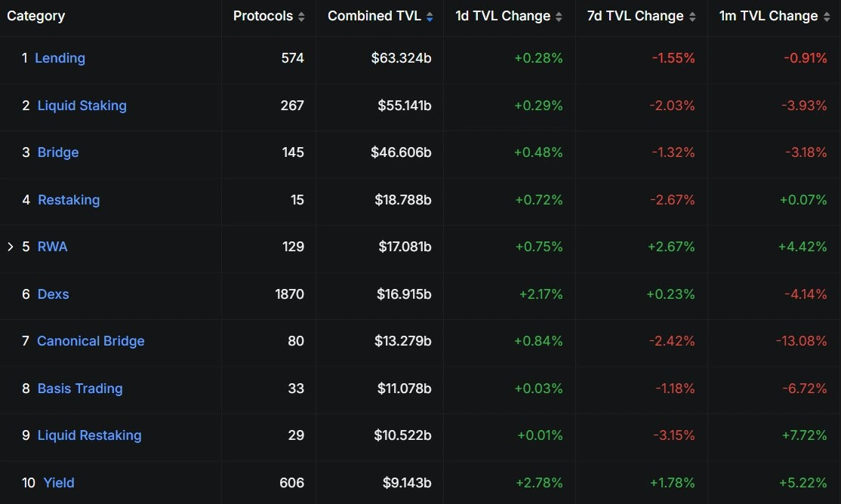The height and width of the screenshot is (504, 841).
Task: Open the Yield category page
Action: coord(58,483)
